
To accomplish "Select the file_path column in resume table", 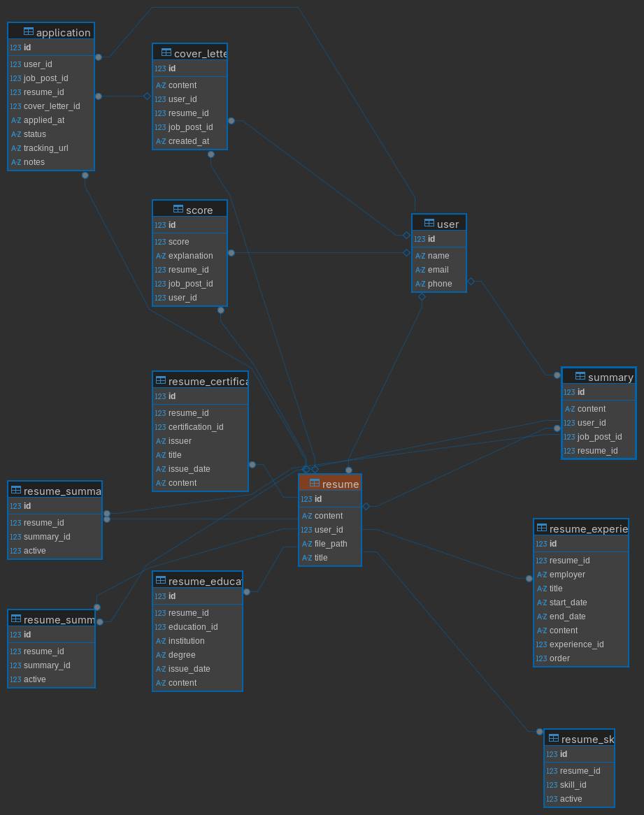I will click(331, 544).
